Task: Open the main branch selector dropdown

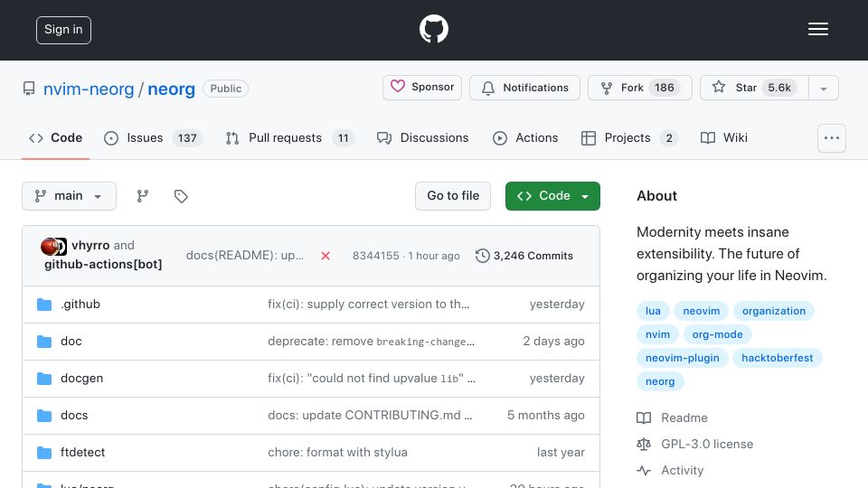Action: coord(70,196)
